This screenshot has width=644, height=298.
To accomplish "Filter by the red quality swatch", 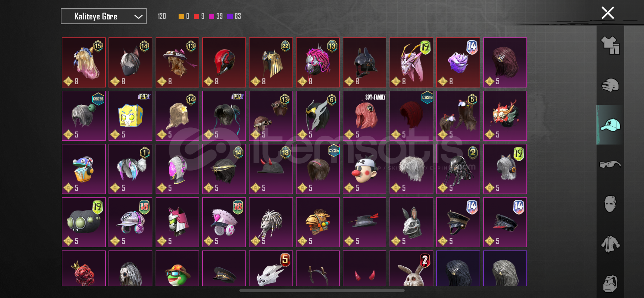I will (196, 16).
